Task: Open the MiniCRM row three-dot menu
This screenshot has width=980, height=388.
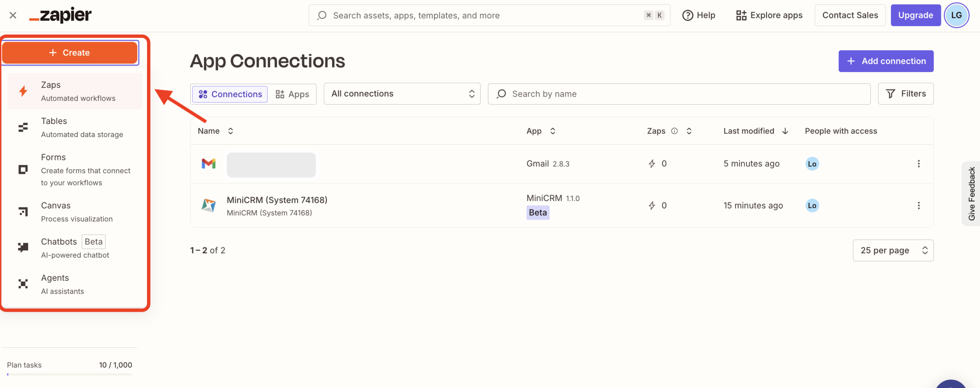Action: (918, 206)
